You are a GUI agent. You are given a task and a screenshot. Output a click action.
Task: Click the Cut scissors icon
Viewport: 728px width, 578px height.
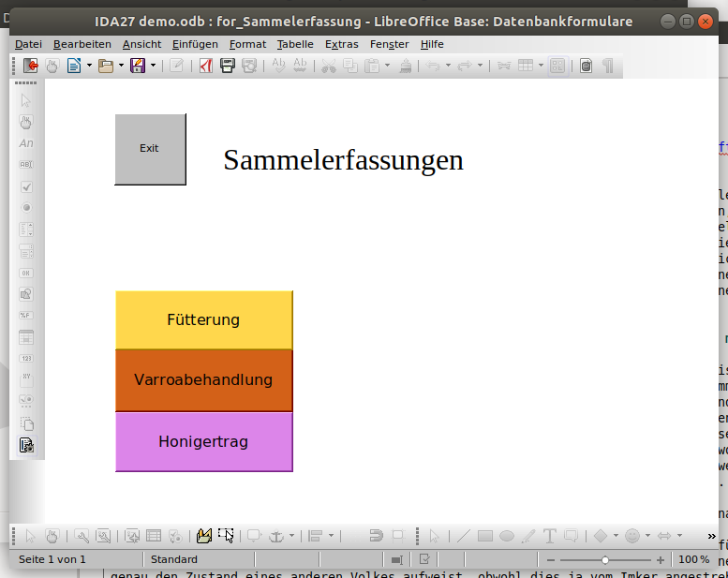[x=329, y=66]
